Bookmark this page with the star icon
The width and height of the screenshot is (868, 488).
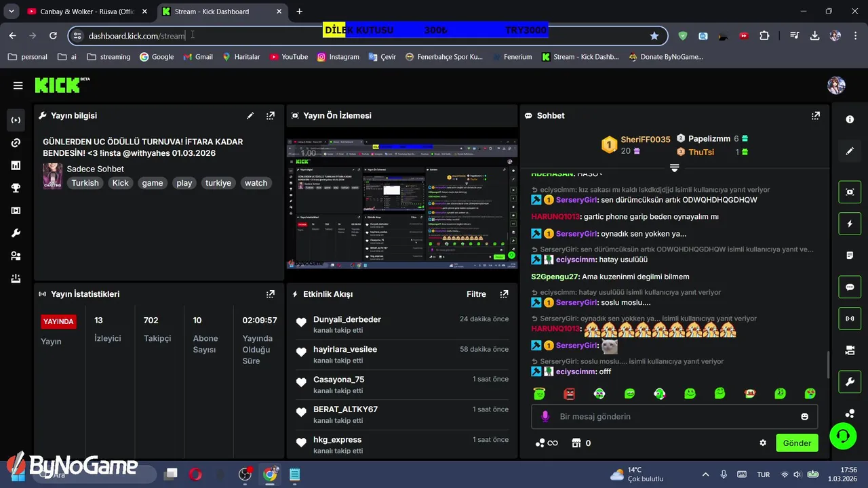654,36
